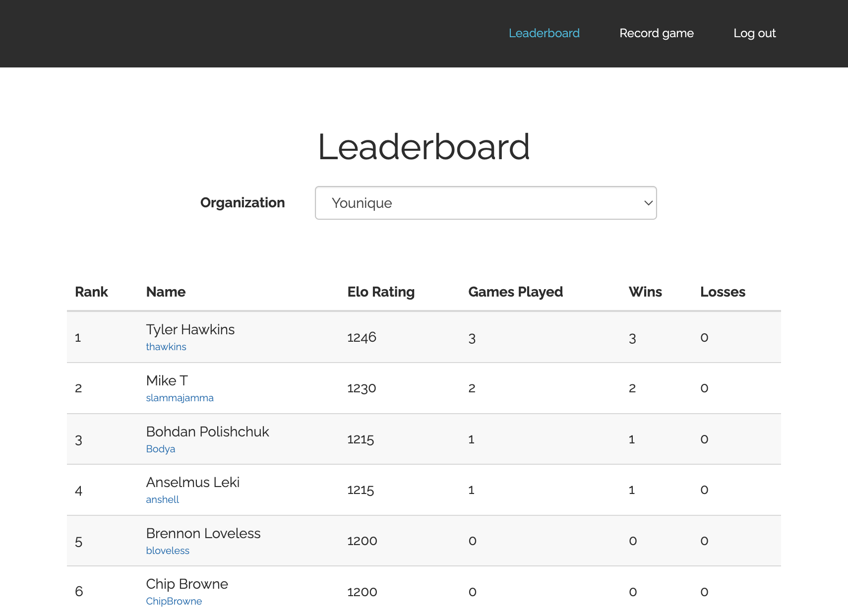
Task: Click the Games Played column header
Action: coord(515,292)
